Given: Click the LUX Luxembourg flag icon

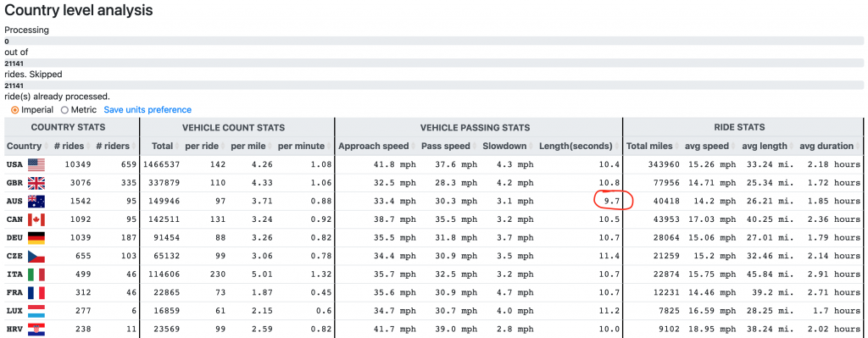Looking at the screenshot, I should coord(36,311).
